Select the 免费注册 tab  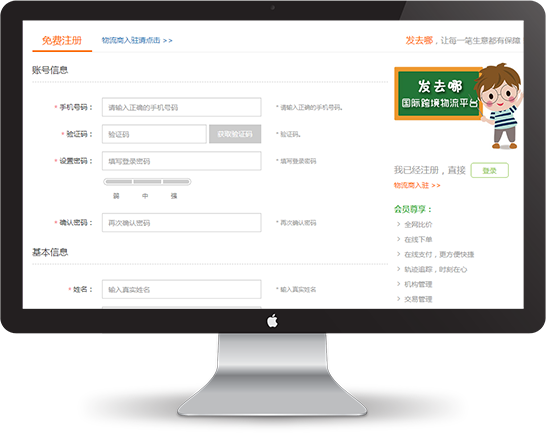pyautogui.click(x=62, y=41)
